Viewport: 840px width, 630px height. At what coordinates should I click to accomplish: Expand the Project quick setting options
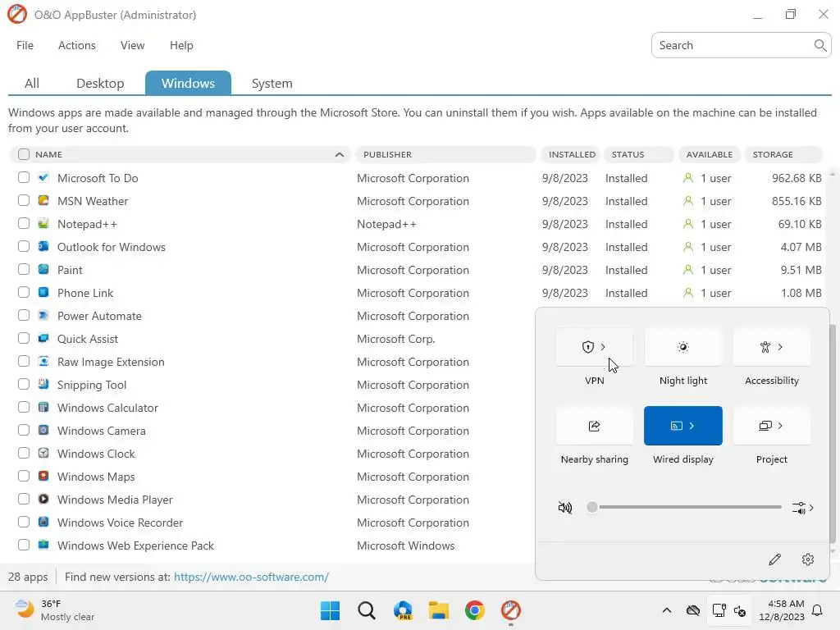[x=781, y=426]
